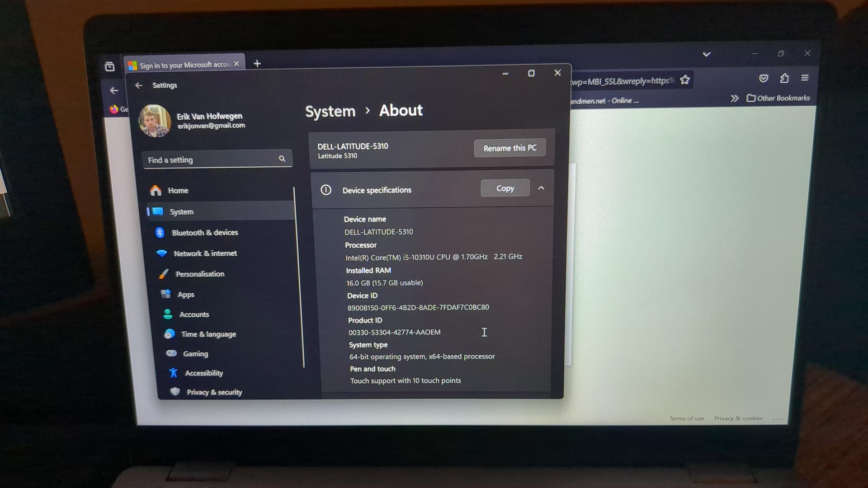
Task: Click the Wi-Fi icon beside Network & internet
Action: click(x=161, y=253)
